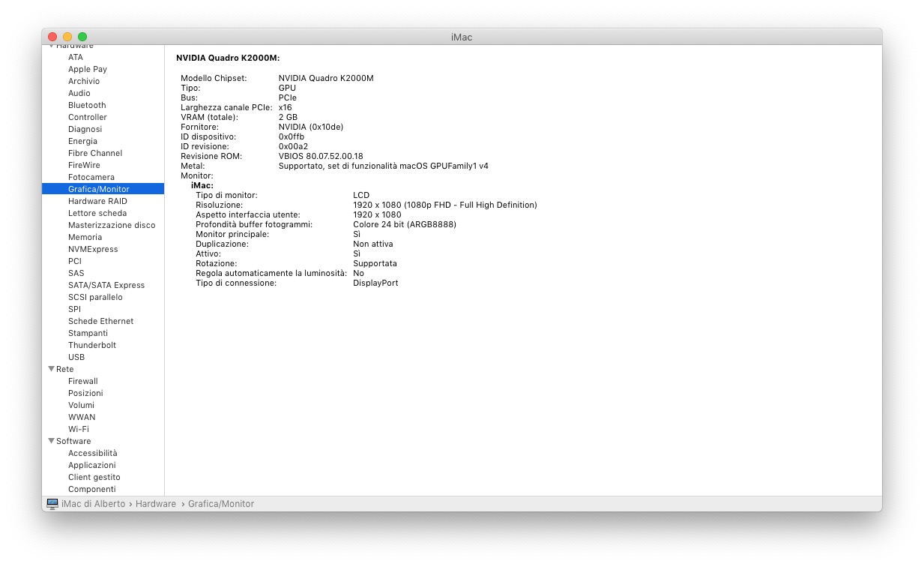Open Firewall under Rete
This screenshot has height=567, width=924.
coord(83,381)
